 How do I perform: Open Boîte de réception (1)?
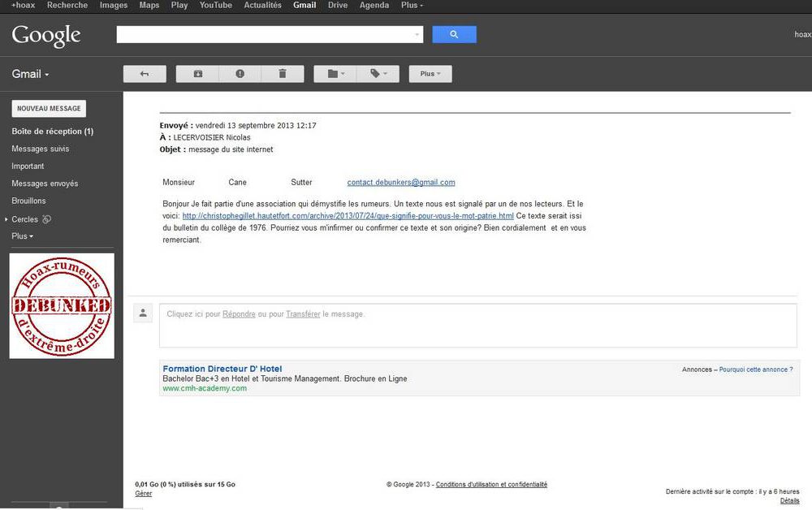52,132
